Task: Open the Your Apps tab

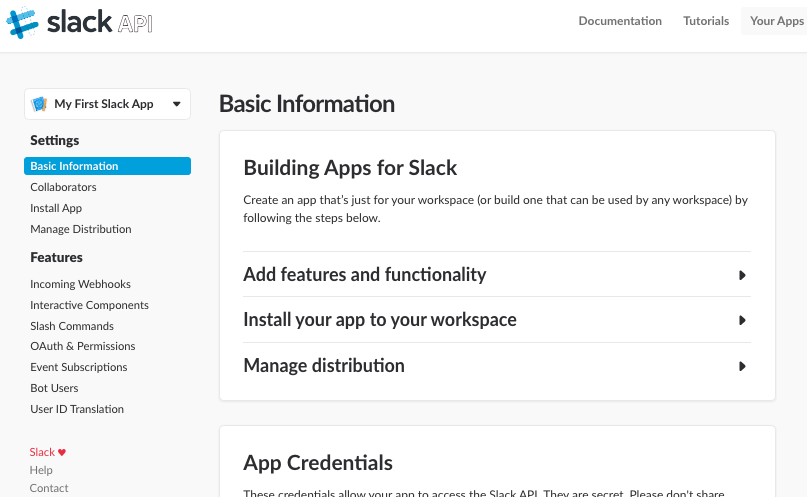Action: point(776,21)
